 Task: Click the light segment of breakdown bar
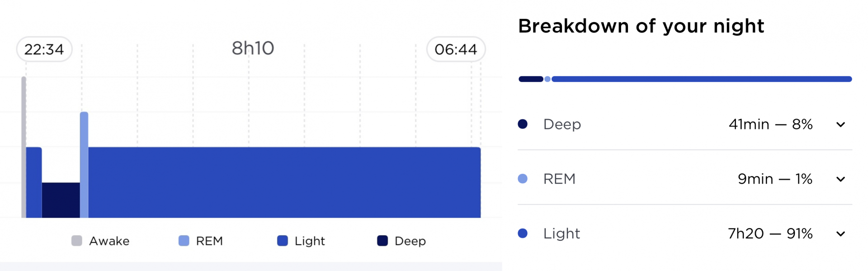coord(702,79)
